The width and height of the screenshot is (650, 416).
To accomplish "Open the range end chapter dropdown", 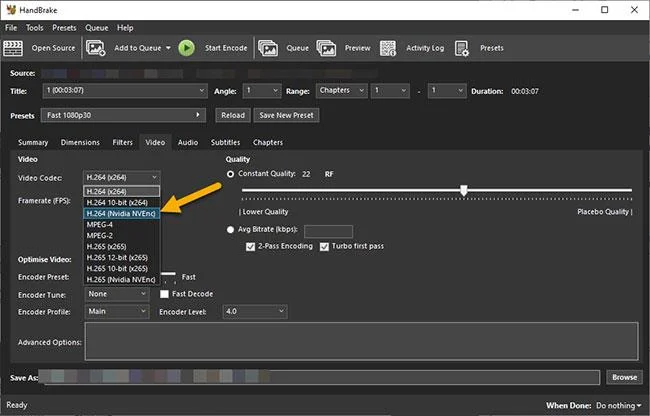I will (x=446, y=91).
